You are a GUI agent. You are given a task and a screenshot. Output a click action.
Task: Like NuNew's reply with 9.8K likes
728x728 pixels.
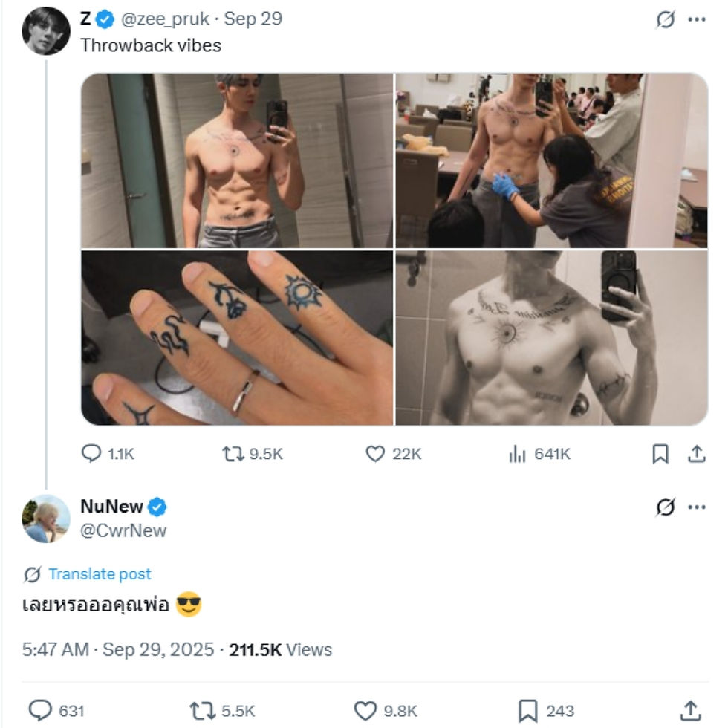click(x=365, y=711)
